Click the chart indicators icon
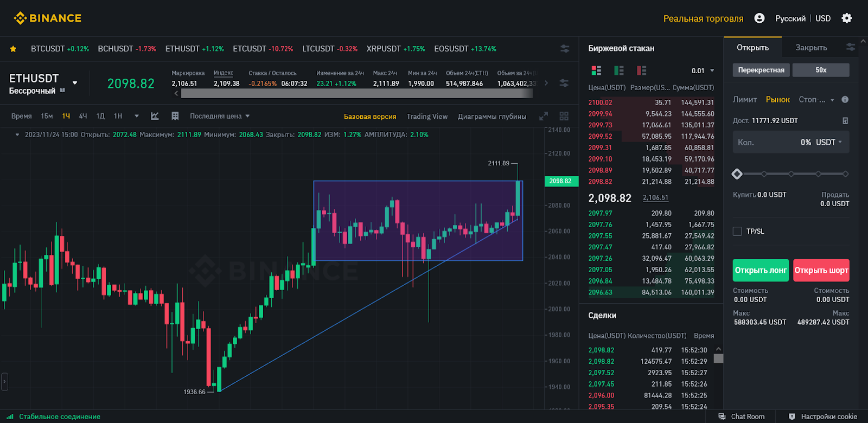The width and height of the screenshot is (868, 423). coord(155,116)
